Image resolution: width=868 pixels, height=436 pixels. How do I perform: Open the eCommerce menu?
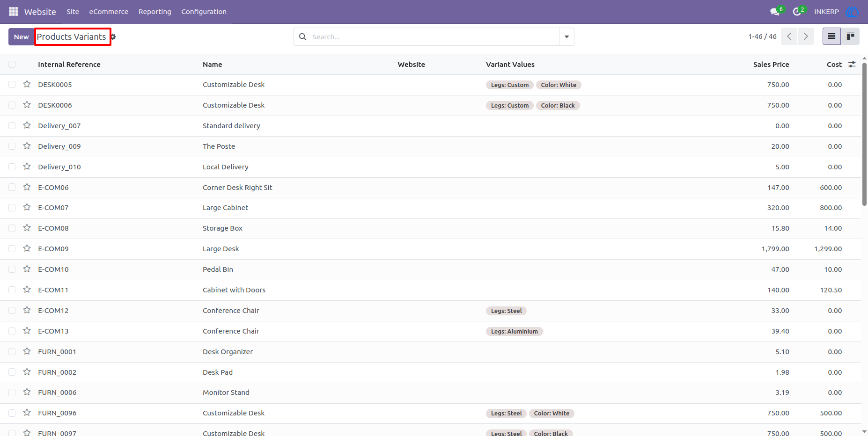109,12
